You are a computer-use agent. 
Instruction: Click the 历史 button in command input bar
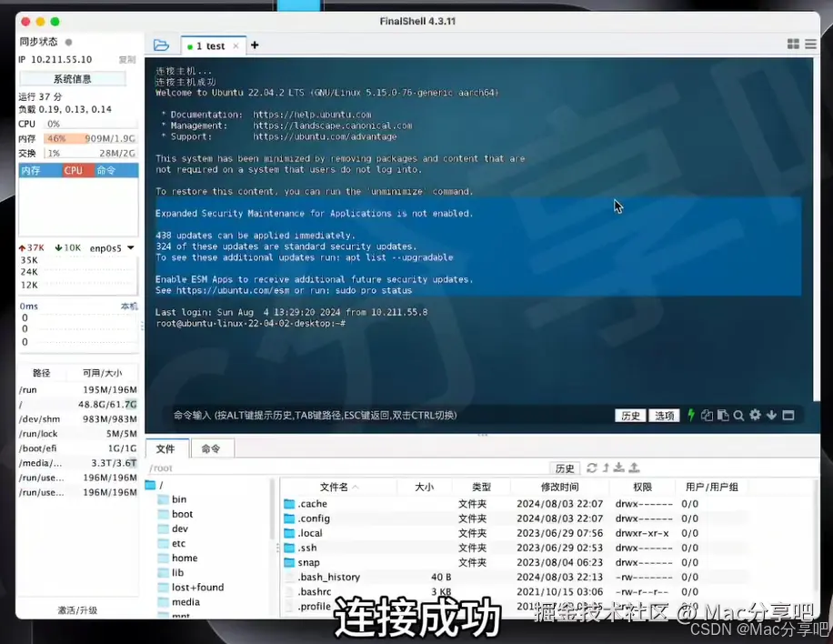(630, 416)
